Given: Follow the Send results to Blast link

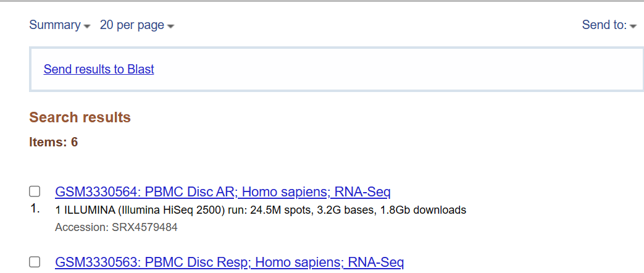Looking at the screenshot, I should pyautogui.click(x=99, y=69).
